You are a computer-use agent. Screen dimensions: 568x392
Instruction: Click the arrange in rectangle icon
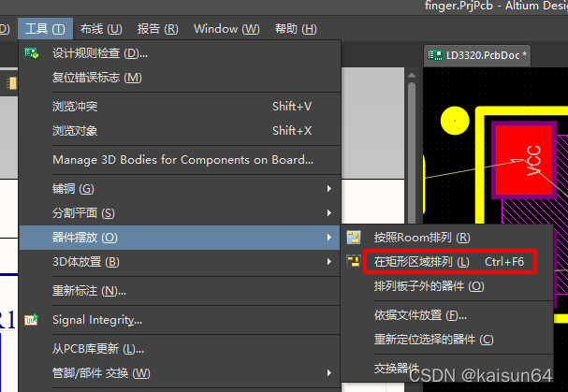click(354, 261)
